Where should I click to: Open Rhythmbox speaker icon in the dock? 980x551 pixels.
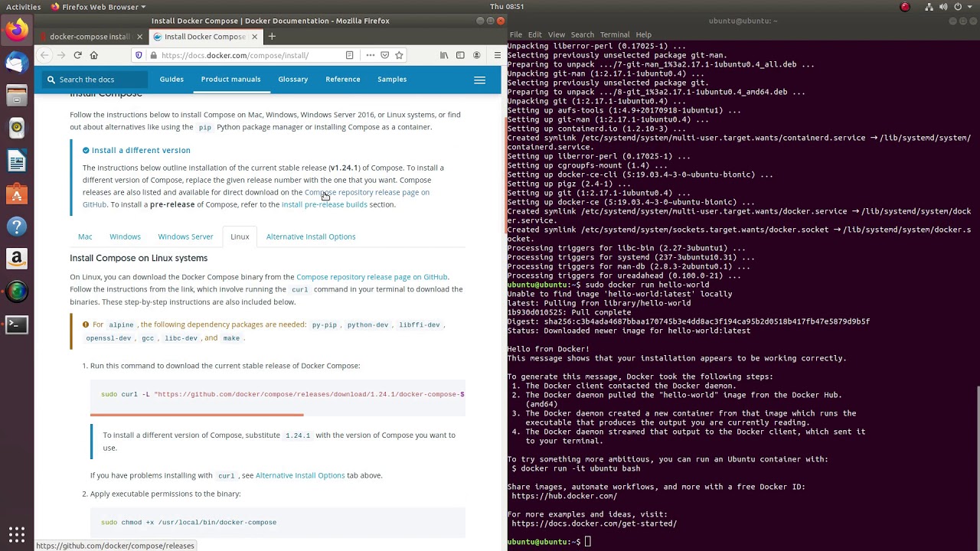click(16, 128)
